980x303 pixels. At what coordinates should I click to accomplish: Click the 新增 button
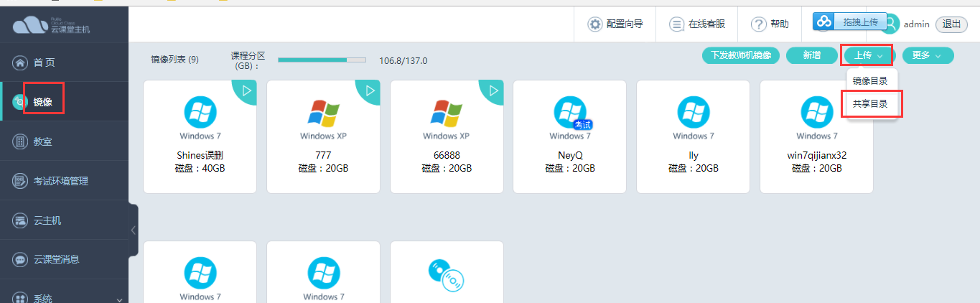(811, 55)
